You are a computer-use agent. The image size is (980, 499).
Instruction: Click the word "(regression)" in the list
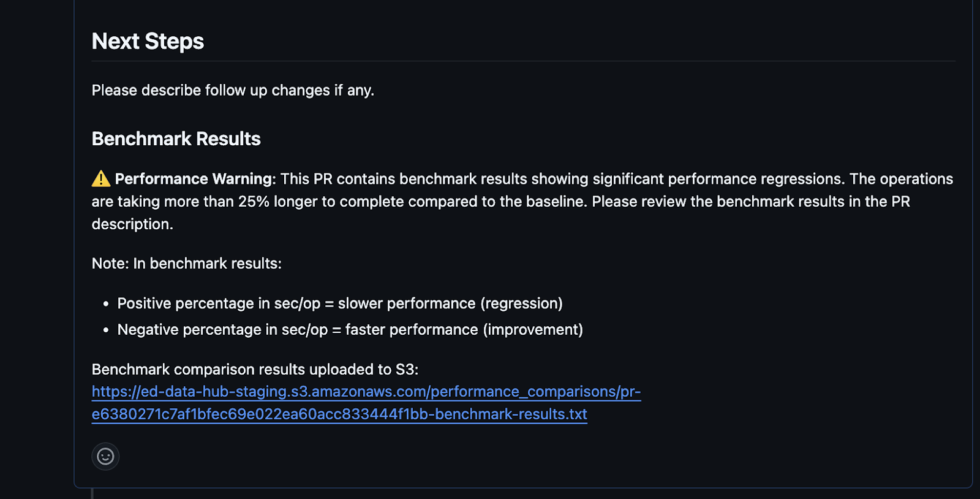[521, 303]
